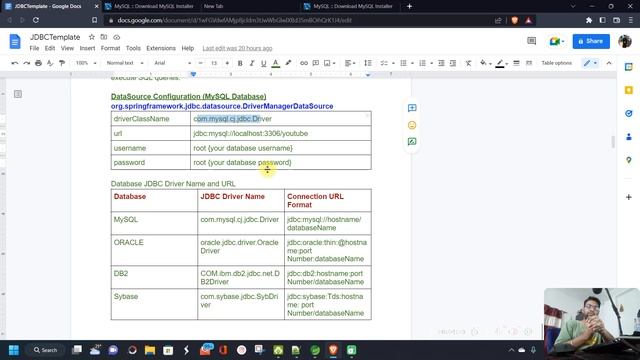640x360 pixels.
Task: Print the document using the printer icon
Action: pos(38,63)
